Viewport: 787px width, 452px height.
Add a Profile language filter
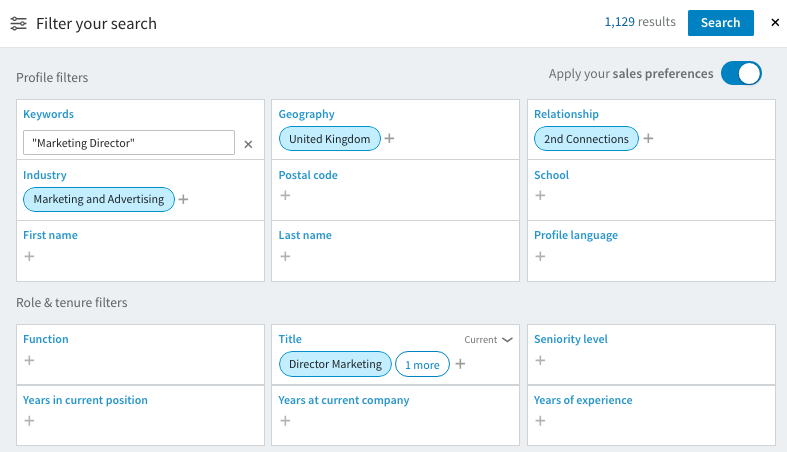tap(540, 256)
